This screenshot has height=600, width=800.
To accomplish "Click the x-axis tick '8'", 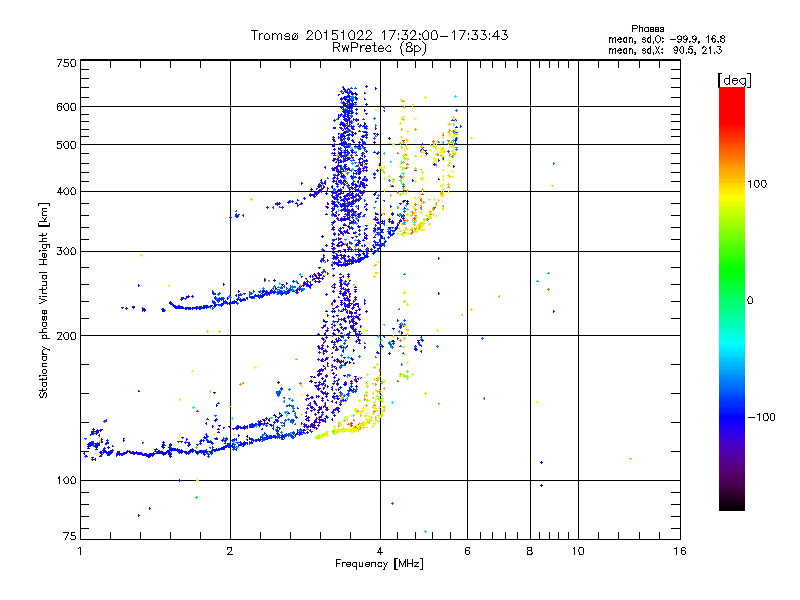I will pyautogui.click(x=530, y=551).
